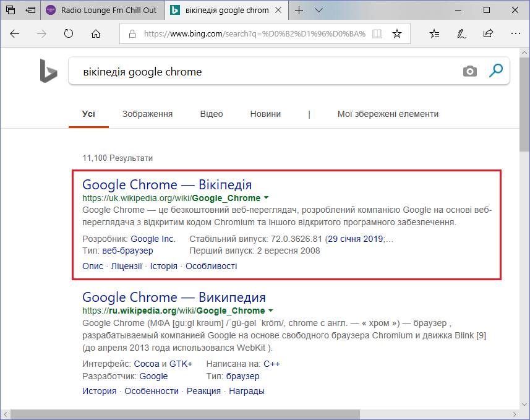530x420 pixels.
Task: Focus the browser address bar URL
Action: (255, 33)
